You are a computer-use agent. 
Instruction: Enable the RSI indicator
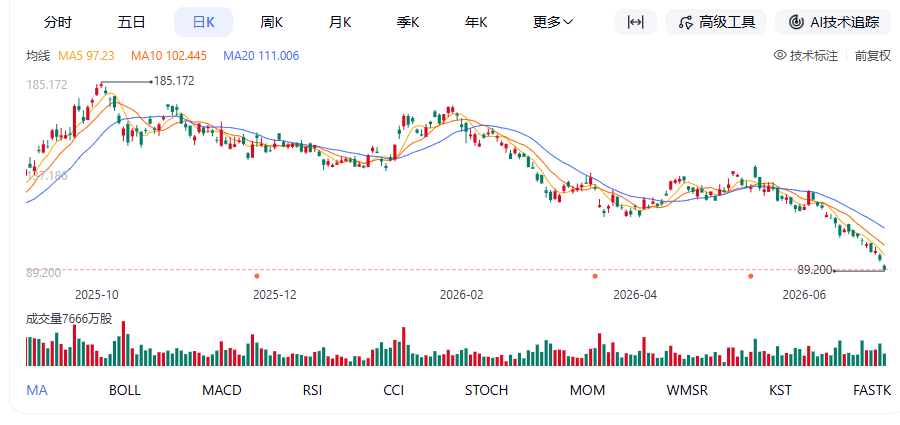click(312, 390)
